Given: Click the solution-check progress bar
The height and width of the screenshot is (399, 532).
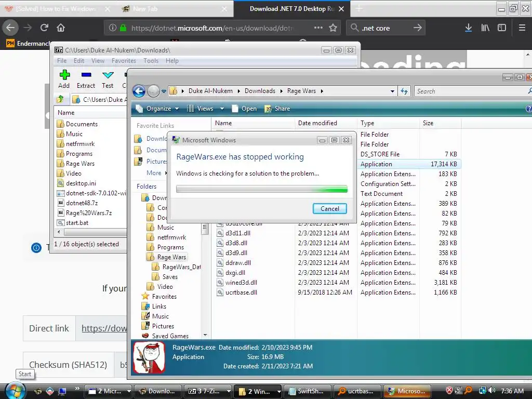Looking at the screenshot, I should (x=262, y=189).
